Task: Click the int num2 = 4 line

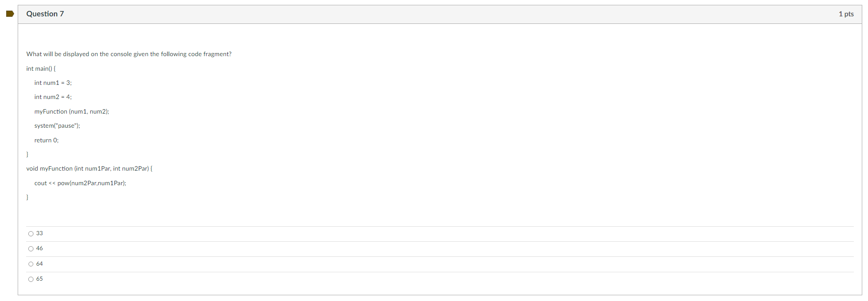Action: tap(53, 97)
